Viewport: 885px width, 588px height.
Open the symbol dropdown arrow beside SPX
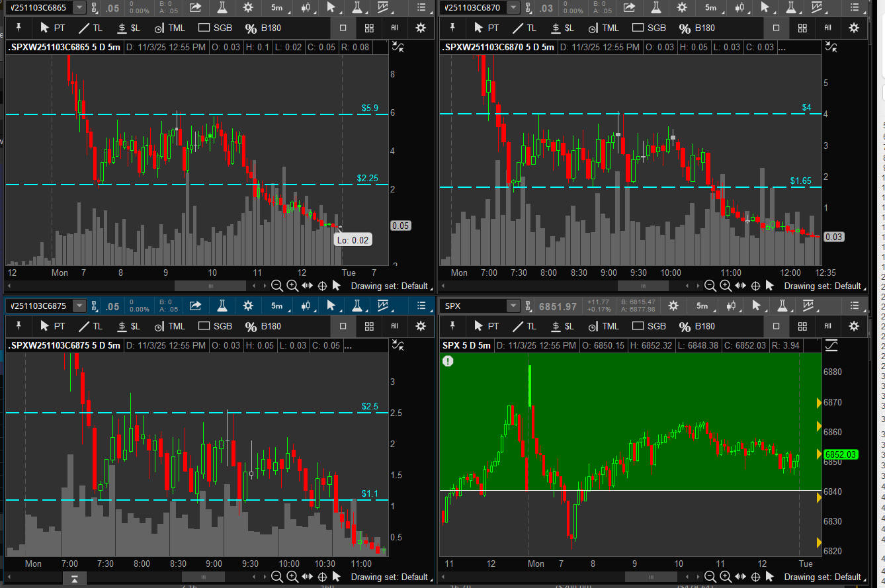[513, 306]
